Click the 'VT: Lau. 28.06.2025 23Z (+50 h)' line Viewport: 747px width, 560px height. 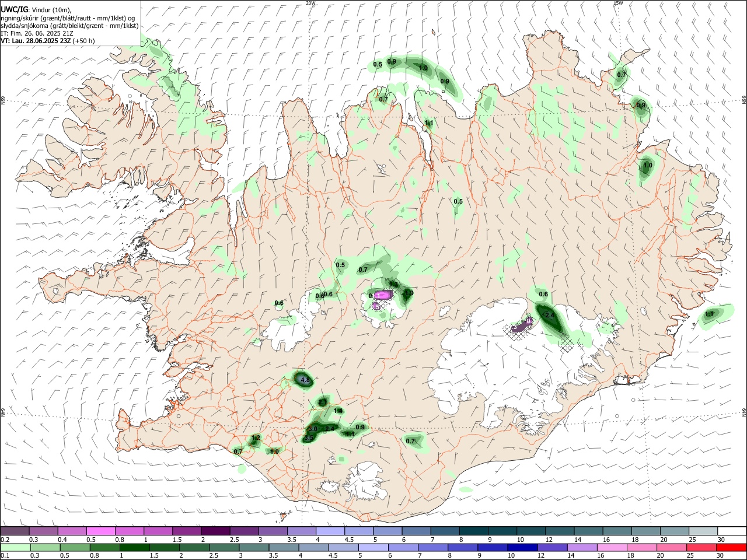[47, 41]
